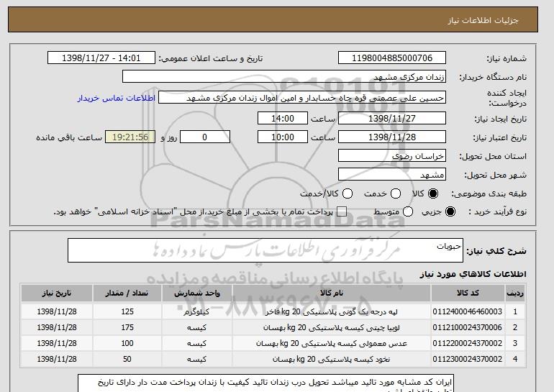The height and width of the screenshot is (392, 554).
Task: Click the delivery city field مشهد
Action: [392, 175]
